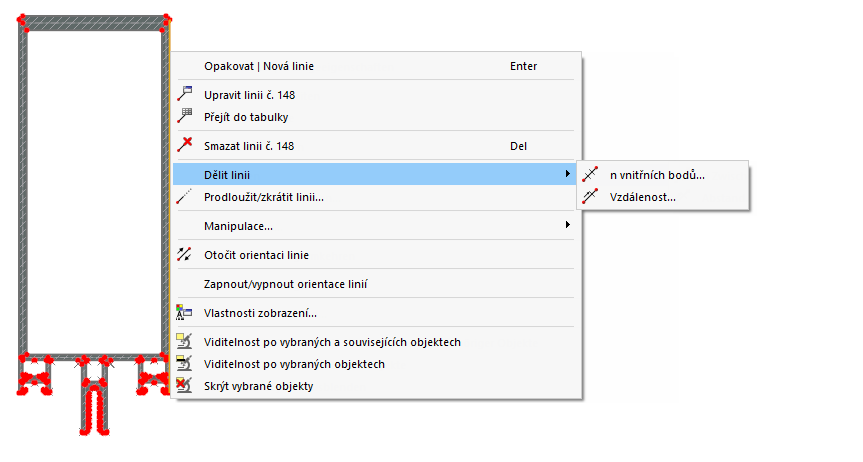Click the Vzdálenost divide icon

pos(590,197)
